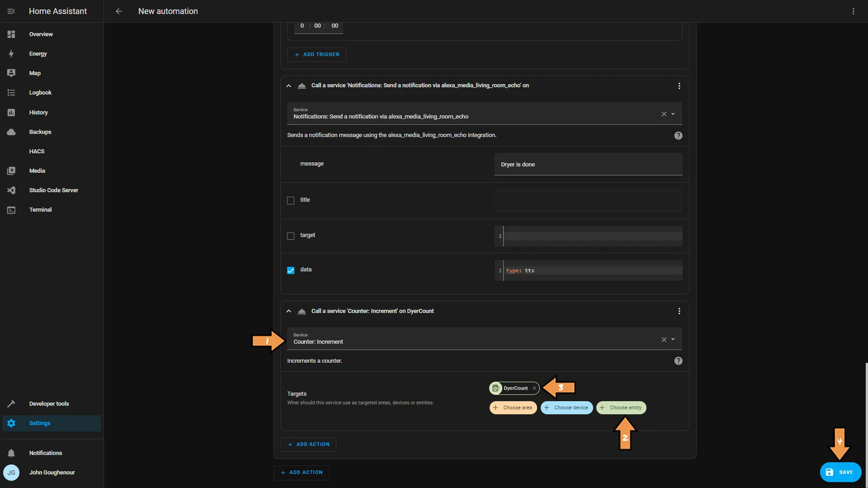Image resolution: width=868 pixels, height=488 pixels.
Task: Click the Counter action service icon
Action: coord(302,311)
